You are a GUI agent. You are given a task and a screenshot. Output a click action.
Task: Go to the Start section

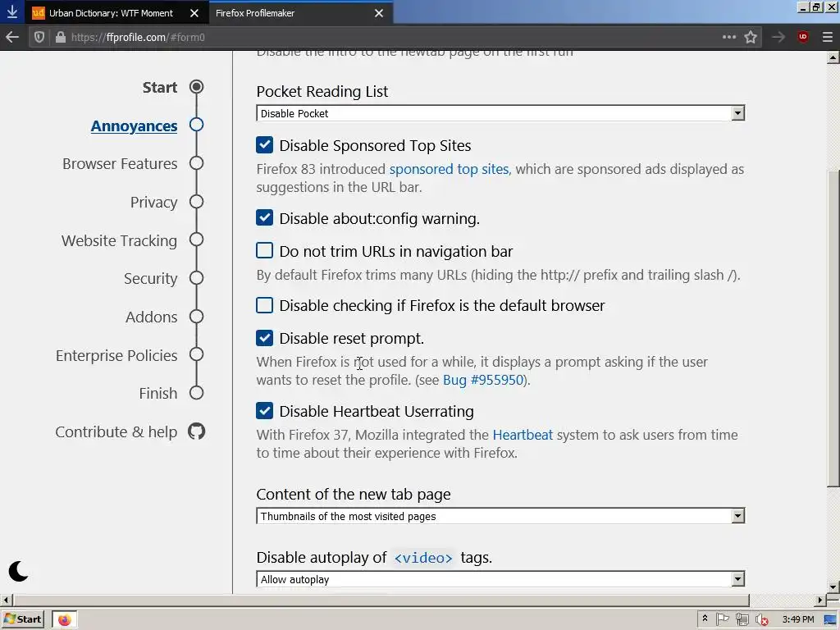160,87
